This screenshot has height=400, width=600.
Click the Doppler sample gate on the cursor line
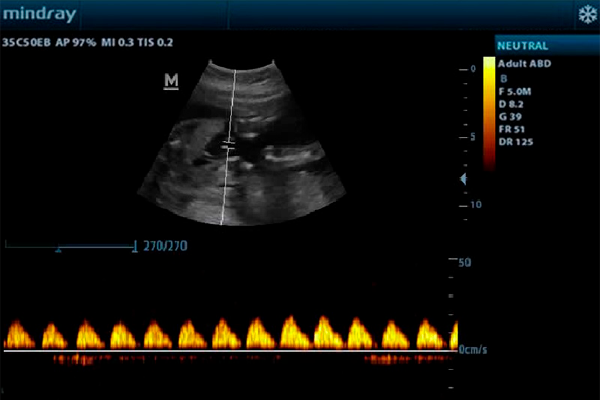(x=229, y=147)
